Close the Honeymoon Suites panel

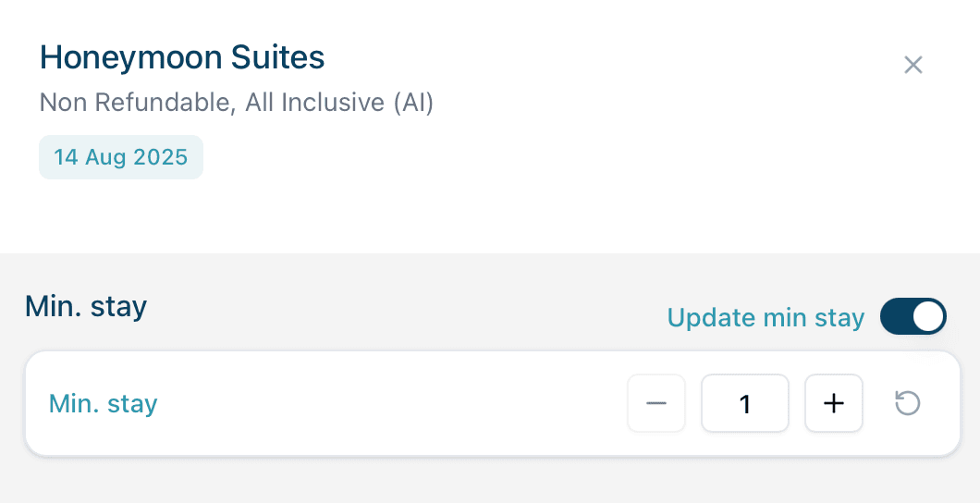tap(913, 65)
